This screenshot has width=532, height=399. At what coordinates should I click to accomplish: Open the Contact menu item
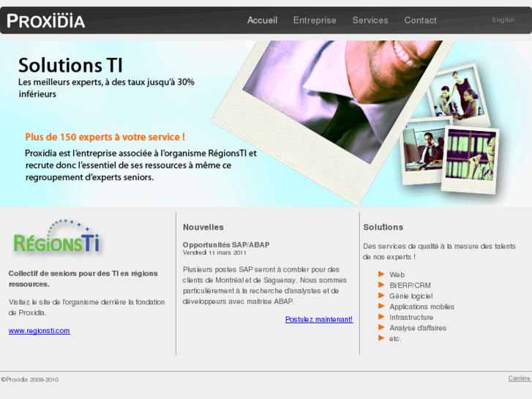[x=420, y=20]
